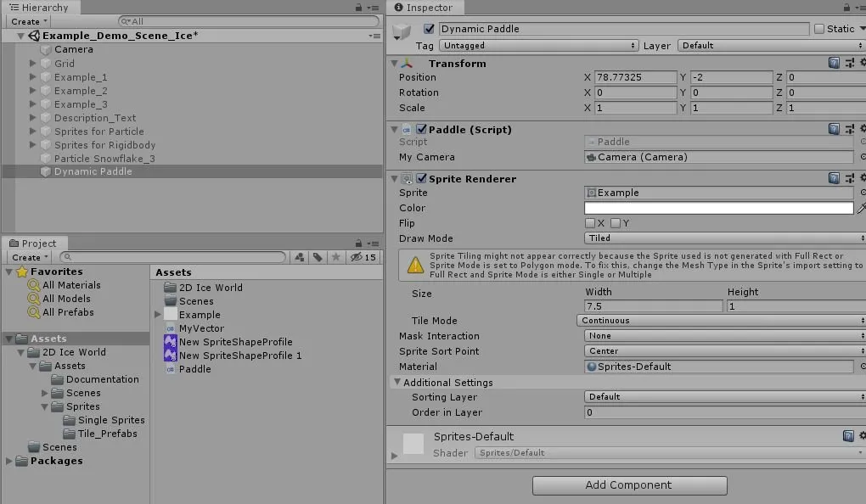This screenshot has height=504, width=866.
Task: Switch to the Project tab
Action: [x=34, y=244]
